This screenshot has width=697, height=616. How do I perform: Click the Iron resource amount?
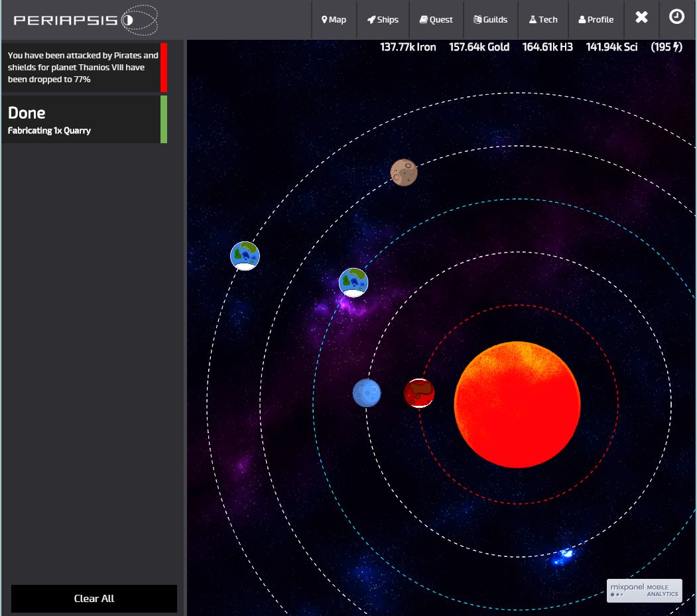click(408, 47)
